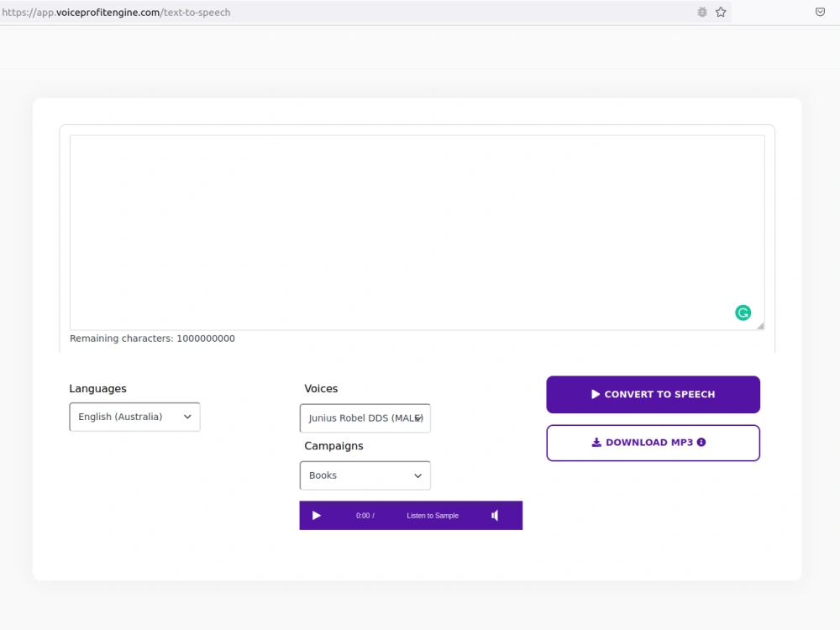Click the Download MP3 button
Image resolution: width=840 pixels, height=630 pixels.
[653, 443]
